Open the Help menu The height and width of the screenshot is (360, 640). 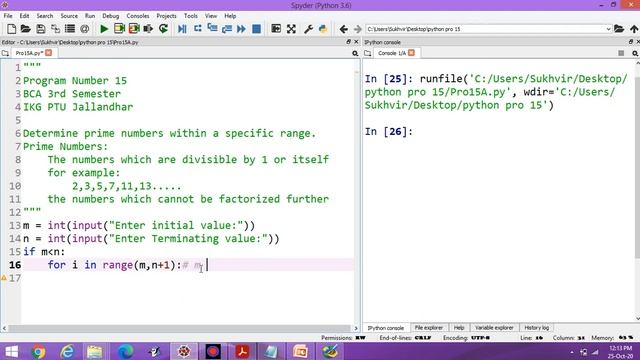click(x=230, y=16)
